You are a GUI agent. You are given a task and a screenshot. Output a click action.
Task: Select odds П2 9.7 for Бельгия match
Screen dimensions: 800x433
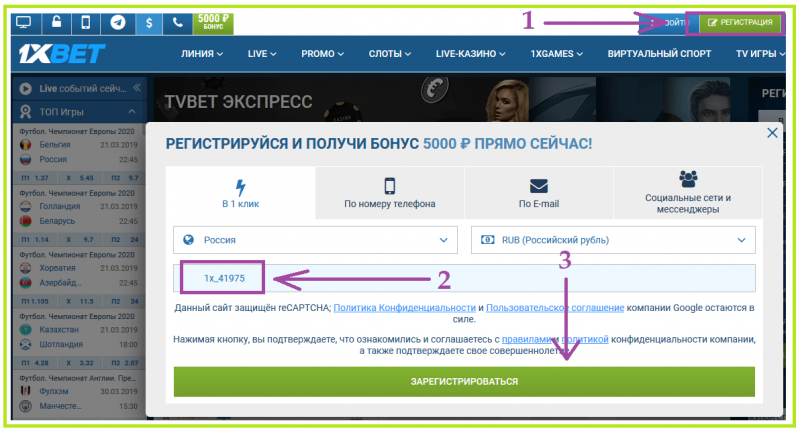pos(126,178)
